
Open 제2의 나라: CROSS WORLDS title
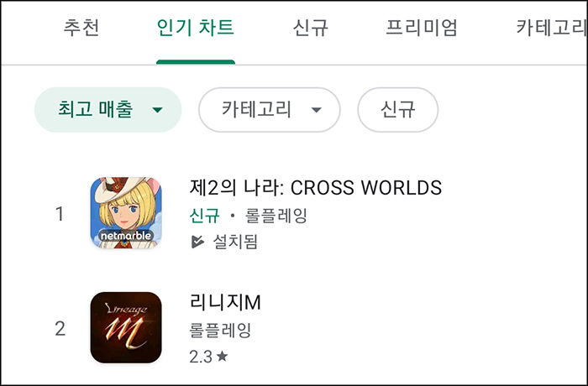(x=316, y=188)
